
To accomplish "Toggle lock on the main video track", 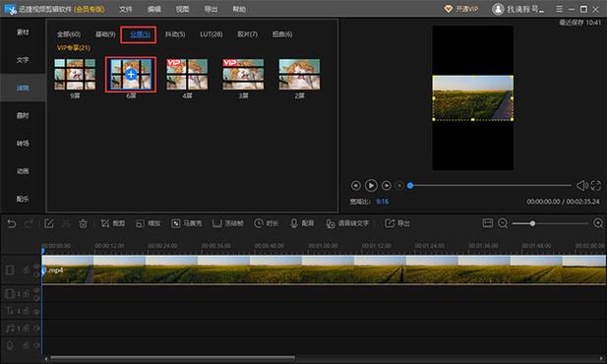I will 26,270.
